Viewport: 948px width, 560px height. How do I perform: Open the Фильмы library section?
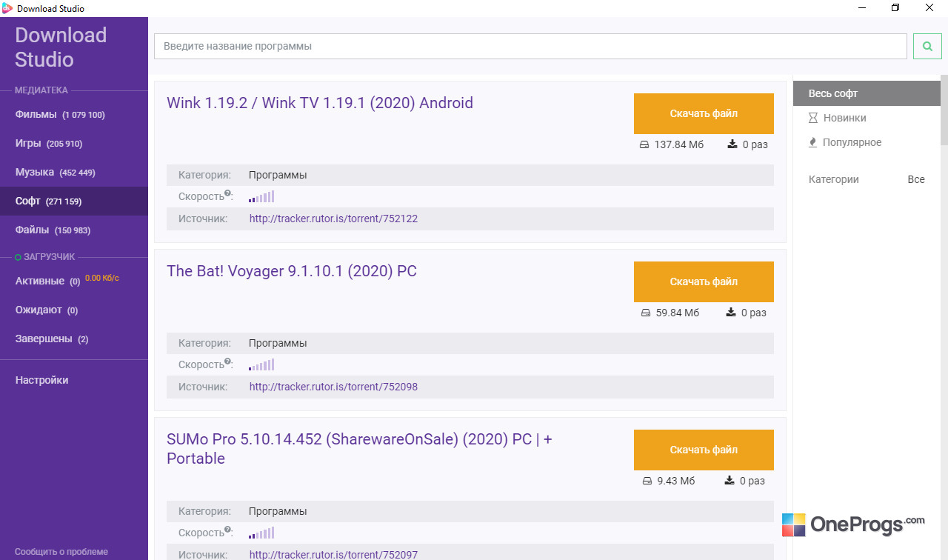tap(74, 115)
